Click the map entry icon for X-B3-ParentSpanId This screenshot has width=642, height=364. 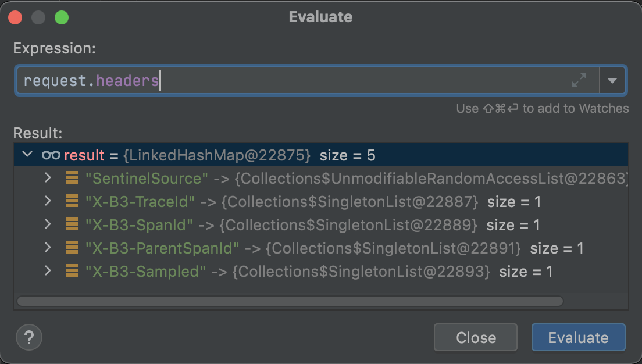tap(72, 248)
